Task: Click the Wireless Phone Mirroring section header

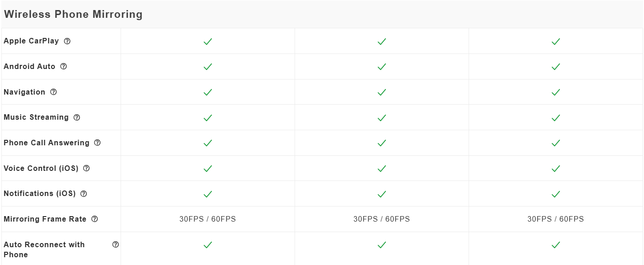Action: 73,14
